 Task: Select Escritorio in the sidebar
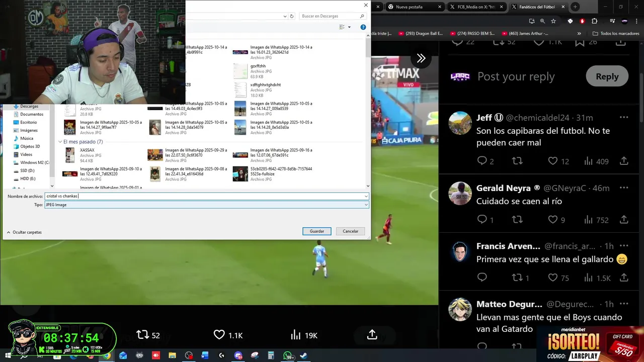(x=28, y=122)
